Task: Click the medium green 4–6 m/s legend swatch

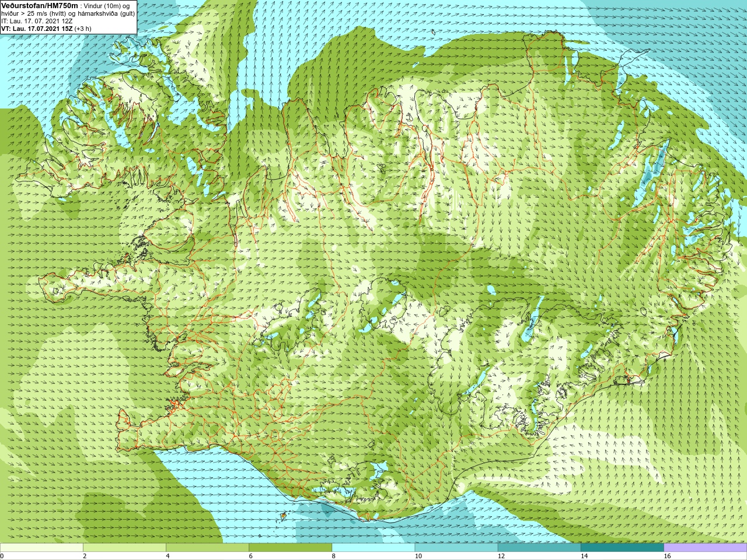Action: coord(207,547)
